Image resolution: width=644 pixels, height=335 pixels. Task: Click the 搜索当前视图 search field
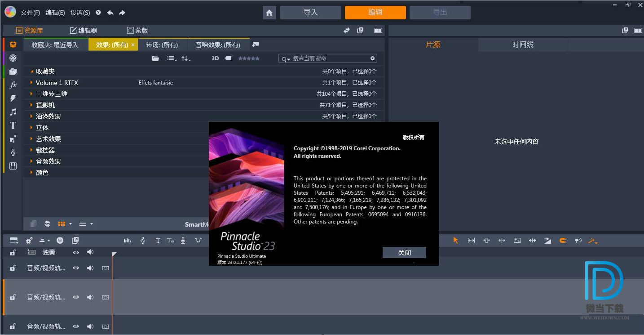pos(328,58)
